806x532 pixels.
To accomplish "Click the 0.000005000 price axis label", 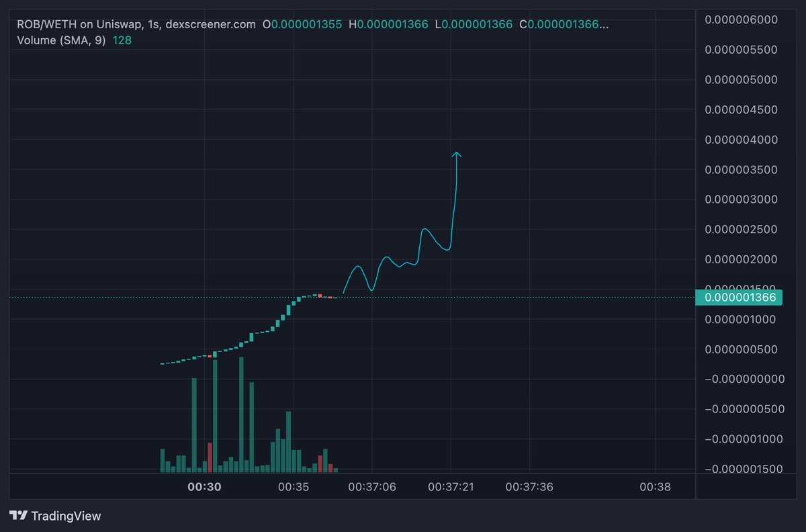I will click(x=741, y=79).
